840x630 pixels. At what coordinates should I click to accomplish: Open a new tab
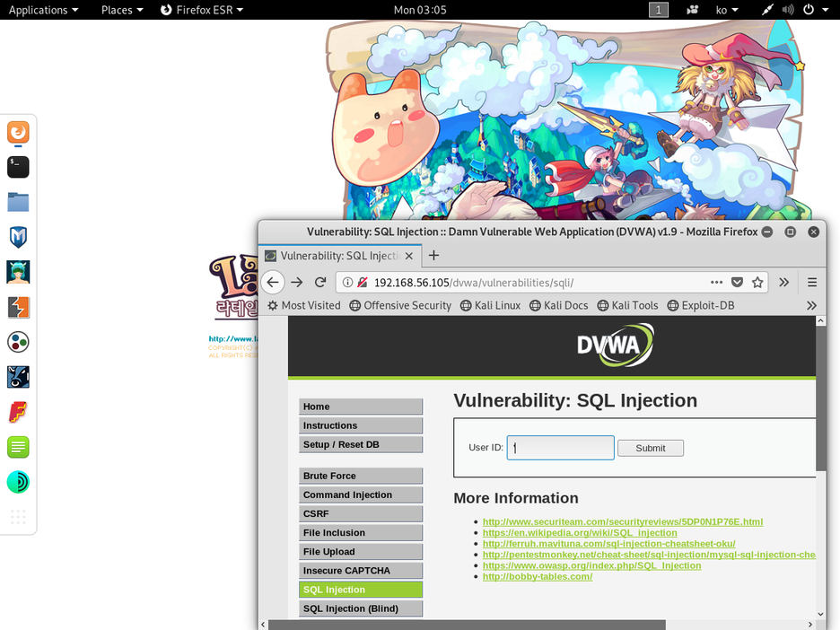434,256
